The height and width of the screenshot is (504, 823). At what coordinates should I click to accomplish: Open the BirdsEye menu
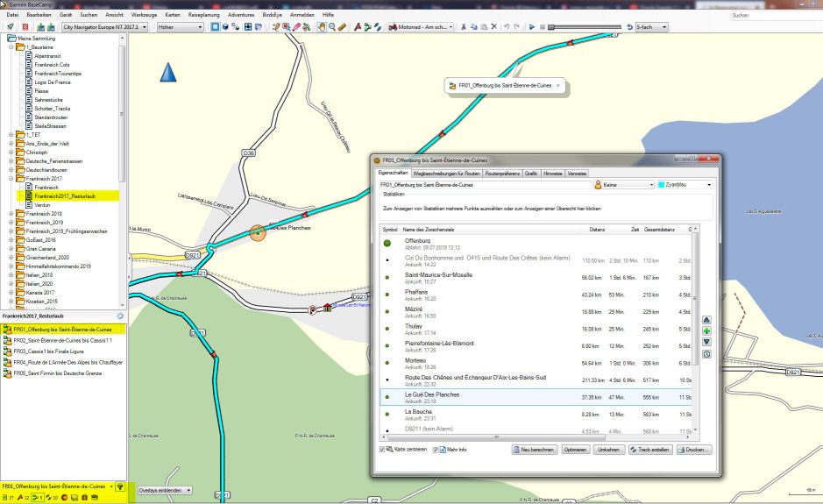pos(272,15)
